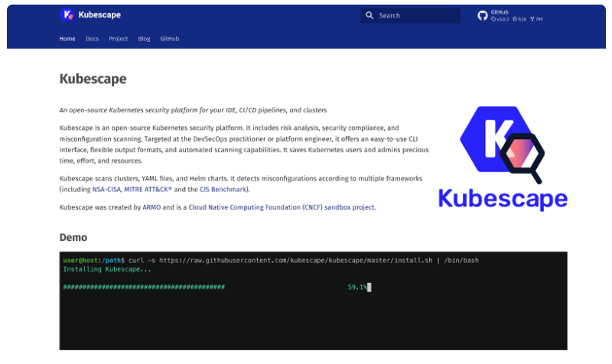Click the Kubescape logo icon in header
Viewport: 612px width, 364px height.
67,15
